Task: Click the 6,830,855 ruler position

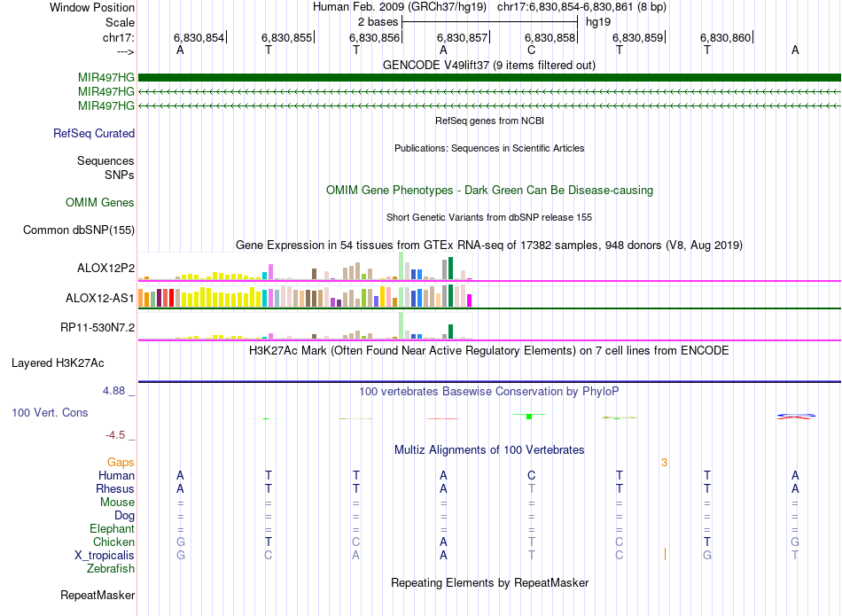Action: [286, 37]
